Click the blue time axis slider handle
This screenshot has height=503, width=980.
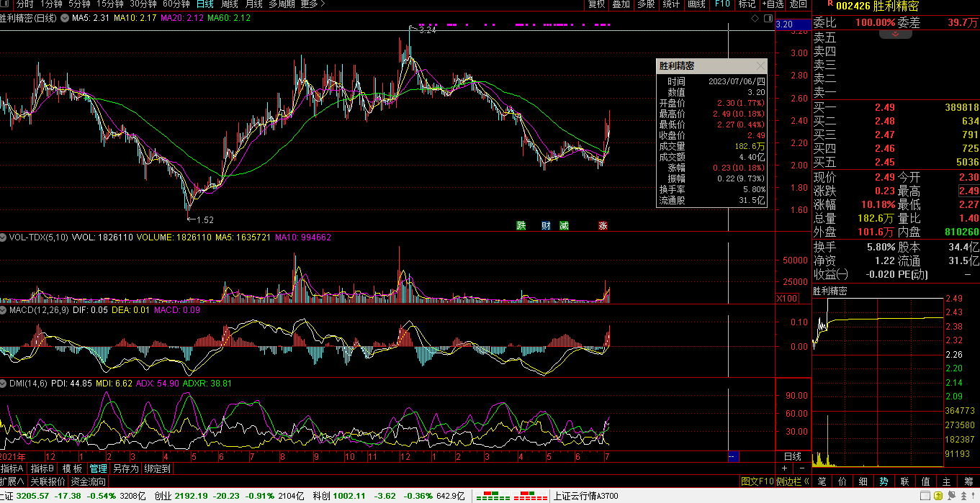733,457
